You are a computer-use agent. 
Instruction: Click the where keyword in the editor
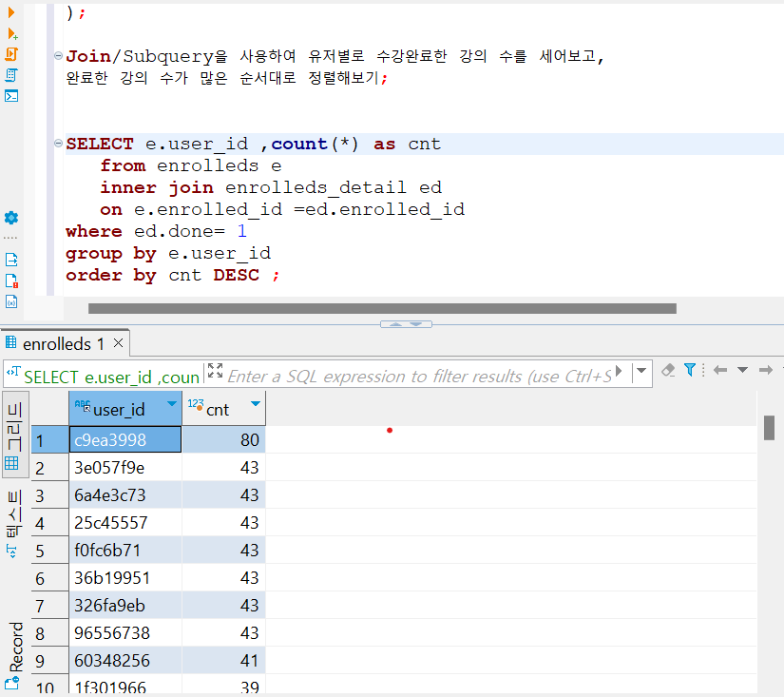(94, 231)
